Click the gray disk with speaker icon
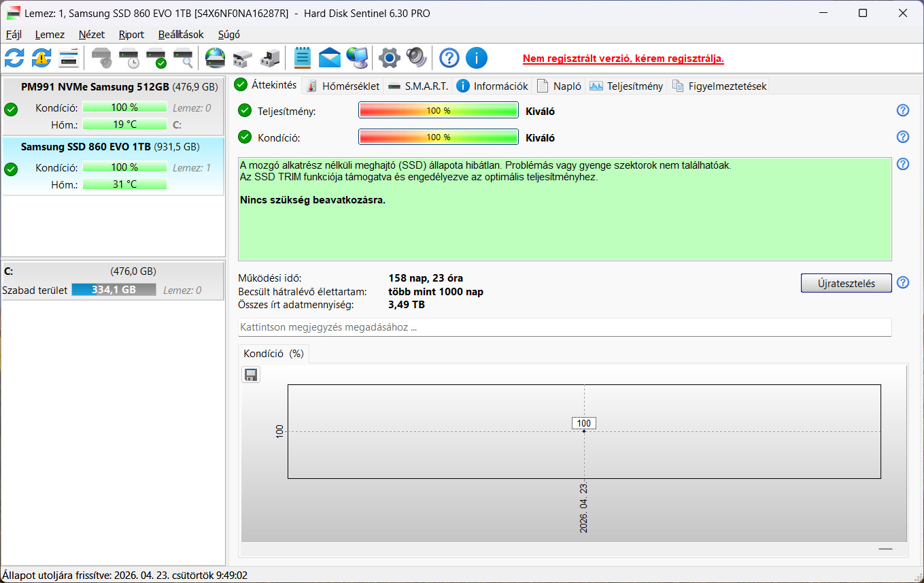The height and width of the screenshot is (583, 924). point(102,59)
